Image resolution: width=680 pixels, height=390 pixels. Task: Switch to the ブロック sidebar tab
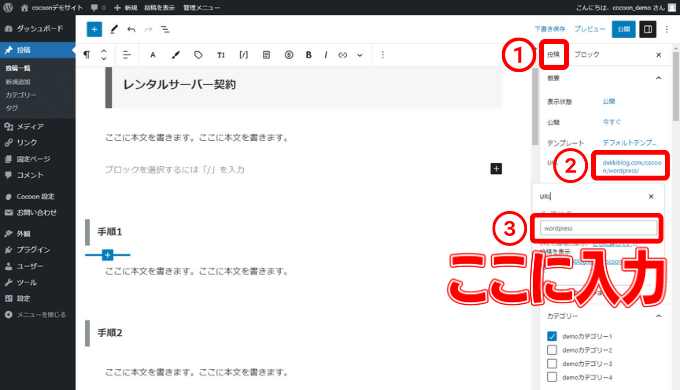(x=587, y=54)
